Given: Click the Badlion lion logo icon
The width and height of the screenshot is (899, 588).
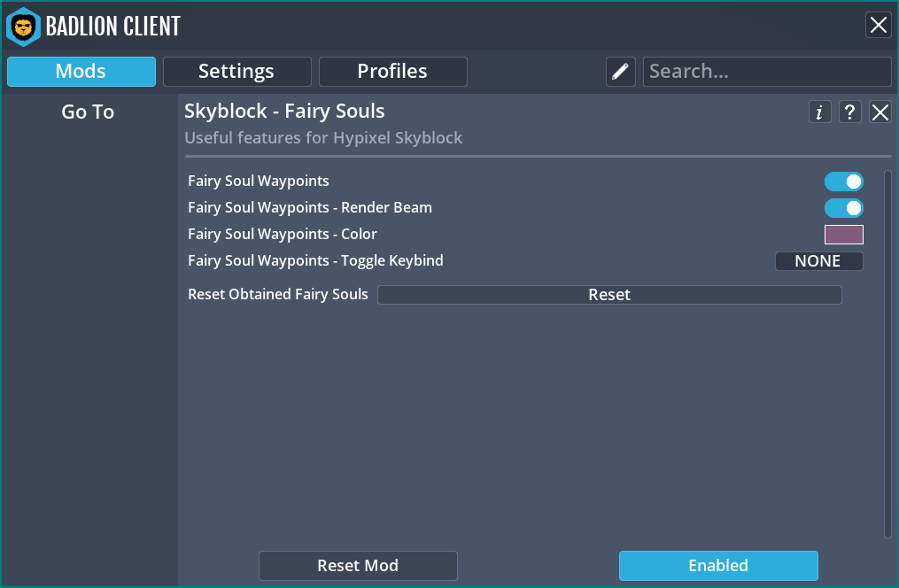Looking at the screenshot, I should coord(24,27).
